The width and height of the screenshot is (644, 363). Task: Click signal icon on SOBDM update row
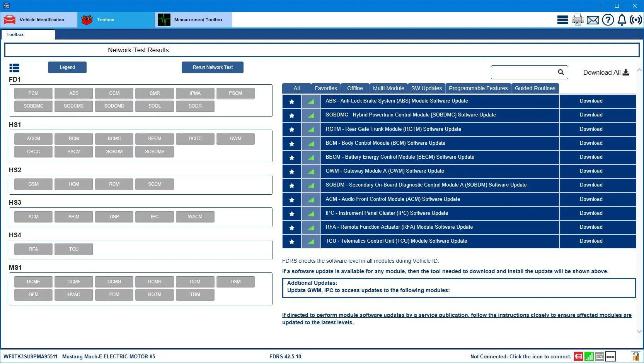pyautogui.click(x=311, y=185)
